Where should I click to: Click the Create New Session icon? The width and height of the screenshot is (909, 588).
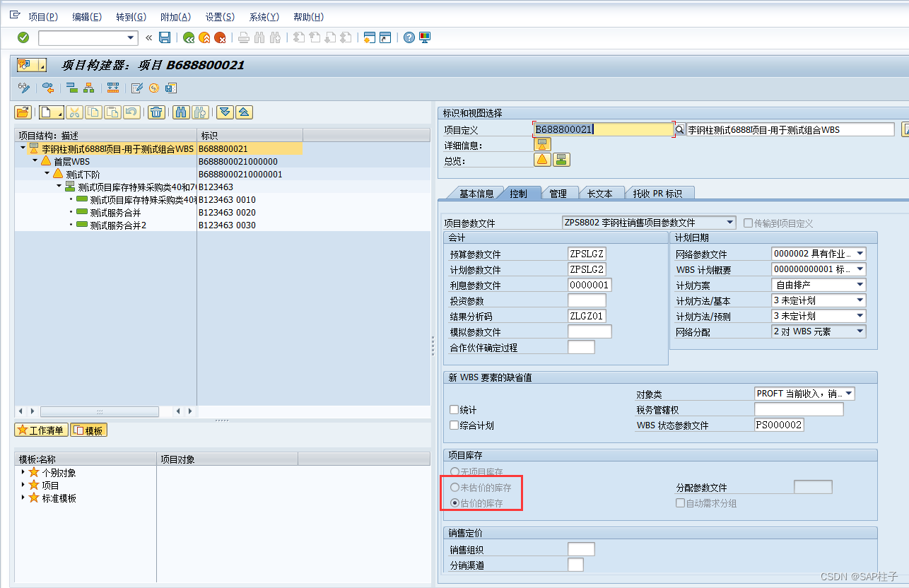click(369, 37)
